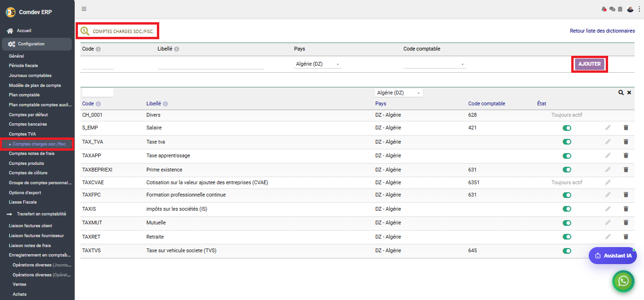Delete the S_EMP Salaire row
Viewport: 644px width, 300px height.
point(626,128)
